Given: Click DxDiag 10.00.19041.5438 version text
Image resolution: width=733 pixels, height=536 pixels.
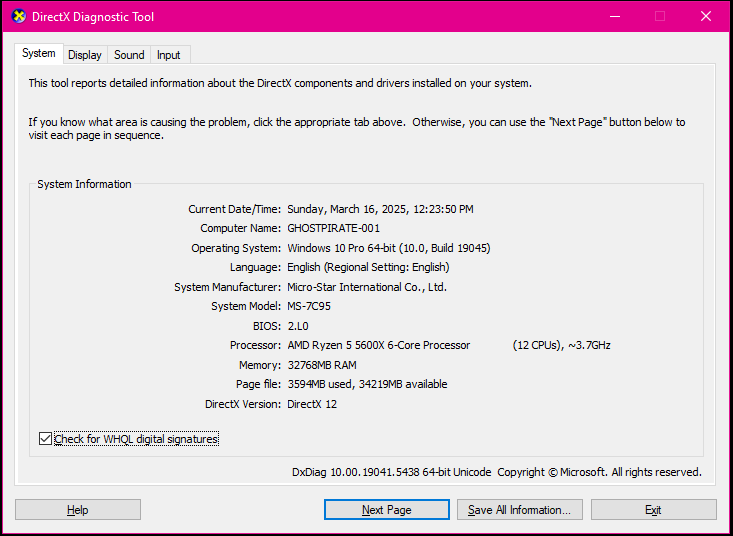Looking at the screenshot, I should [392, 472].
